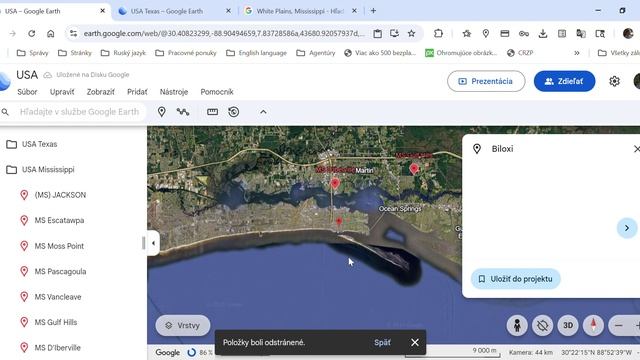Switch to 3D view
The width and height of the screenshot is (640, 360).
(568, 325)
